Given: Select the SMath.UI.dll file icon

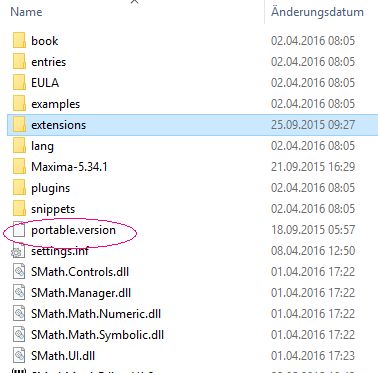Looking at the screenshot, I should click(x=19, y=355).
